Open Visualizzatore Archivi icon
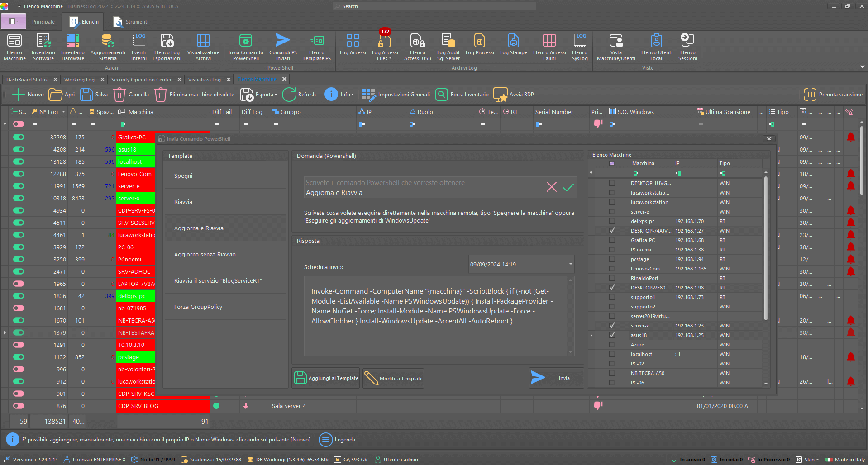The image size is (868, 465). tap(203, 47)
